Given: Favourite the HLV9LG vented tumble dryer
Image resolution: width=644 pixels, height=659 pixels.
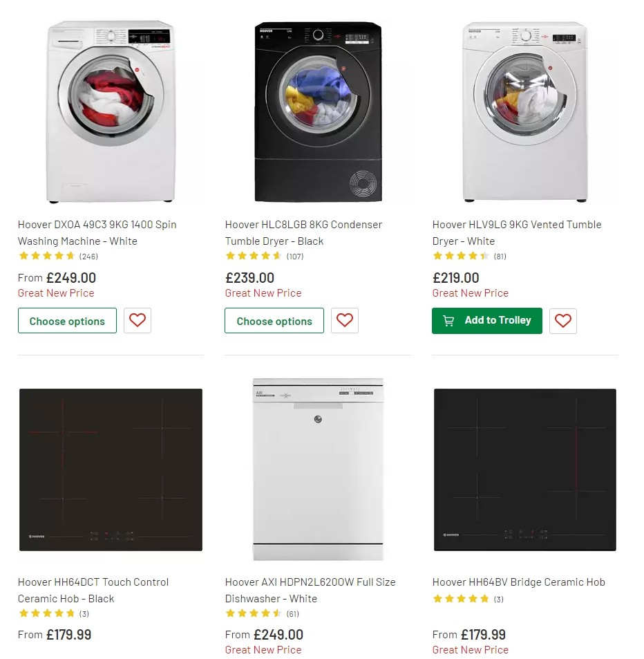Looking at the screenshot, I should [563, 321].
